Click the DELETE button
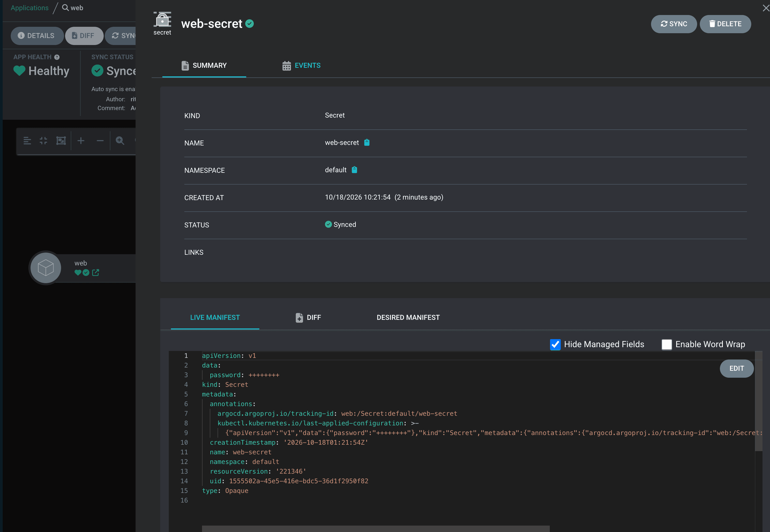This screenshot has width=770, height=532. [x=725, y=24]
